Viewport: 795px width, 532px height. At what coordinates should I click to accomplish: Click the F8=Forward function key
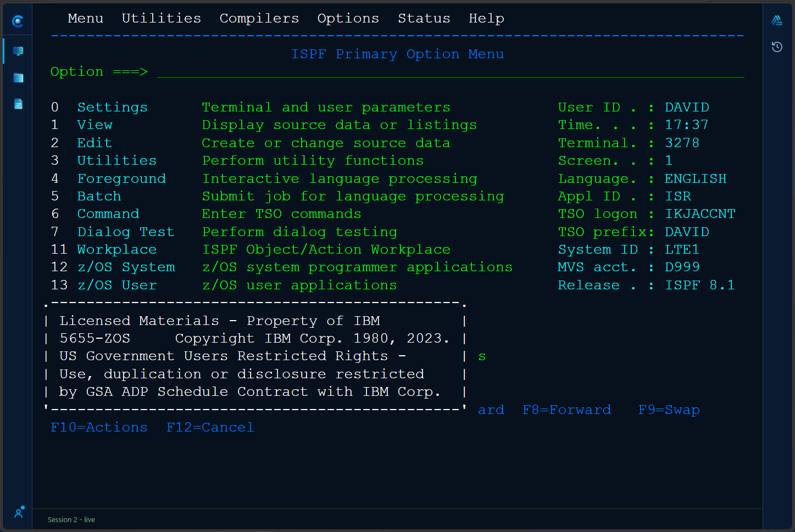[x=566, y=410]
